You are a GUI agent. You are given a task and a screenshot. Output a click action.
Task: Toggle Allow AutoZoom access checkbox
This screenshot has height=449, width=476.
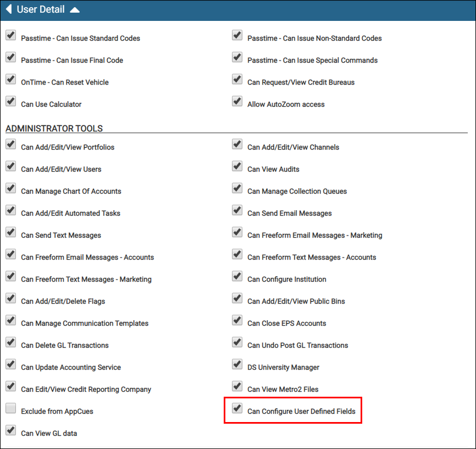click(x=237, y=101)
